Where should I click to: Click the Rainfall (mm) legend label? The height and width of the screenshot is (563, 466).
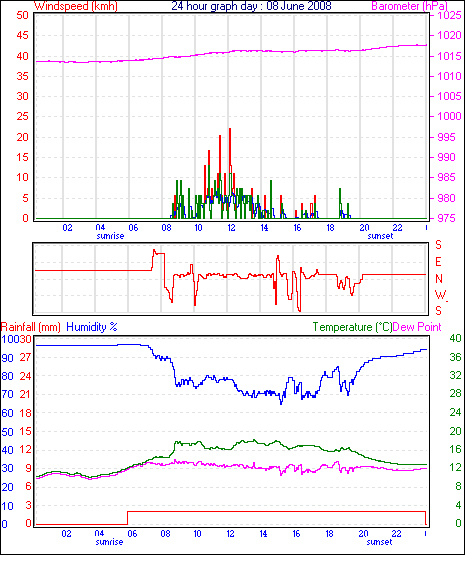click(x=31, y=327)
